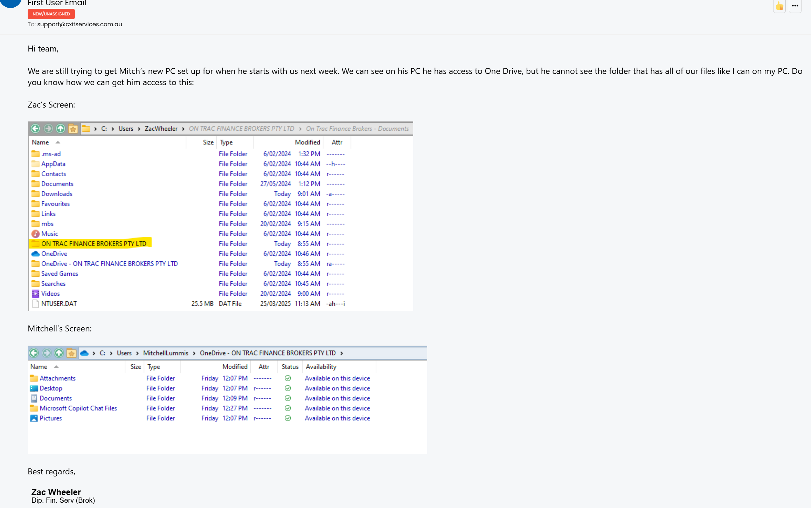Click the forward arrow in Zac's screen

tap(48, 129)
